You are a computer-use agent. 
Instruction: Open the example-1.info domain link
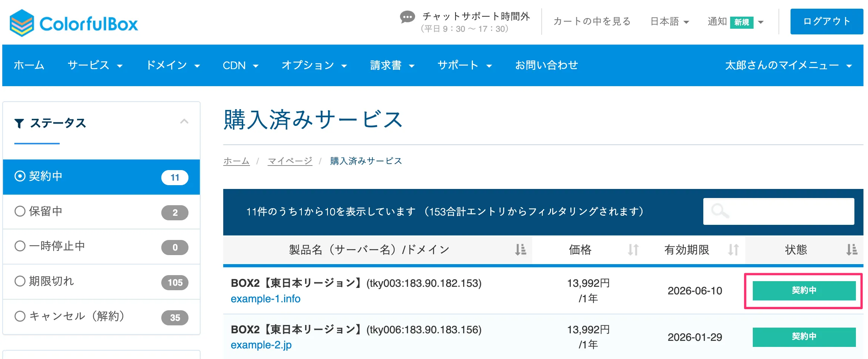pyautogui.click(x=266, y=299)
